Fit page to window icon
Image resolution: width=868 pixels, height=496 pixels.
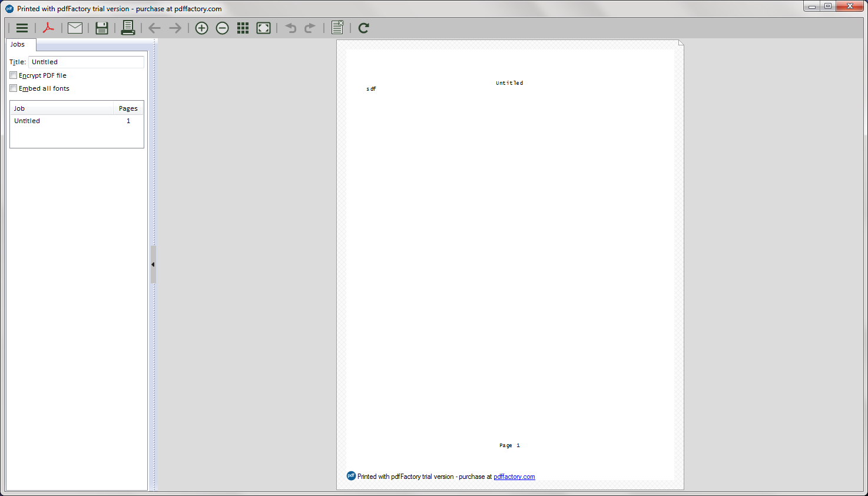[263, 28]
